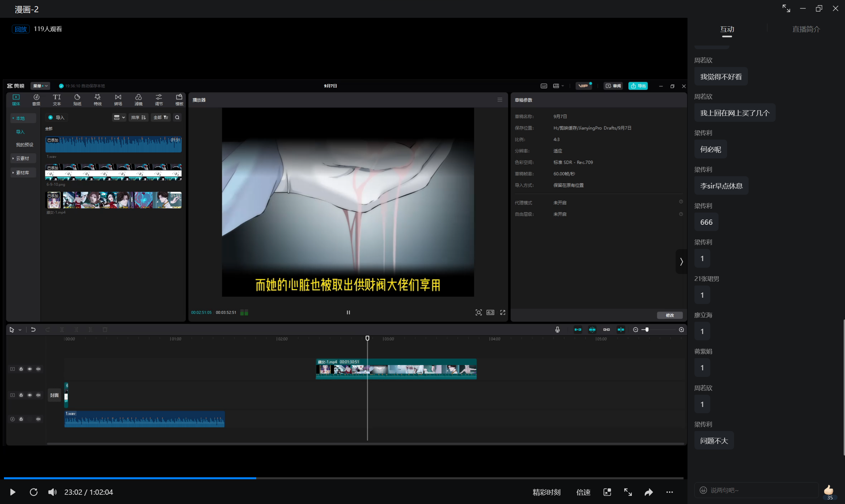
Task: Click the 精彩时刻 highlights button
Action: 546,492
